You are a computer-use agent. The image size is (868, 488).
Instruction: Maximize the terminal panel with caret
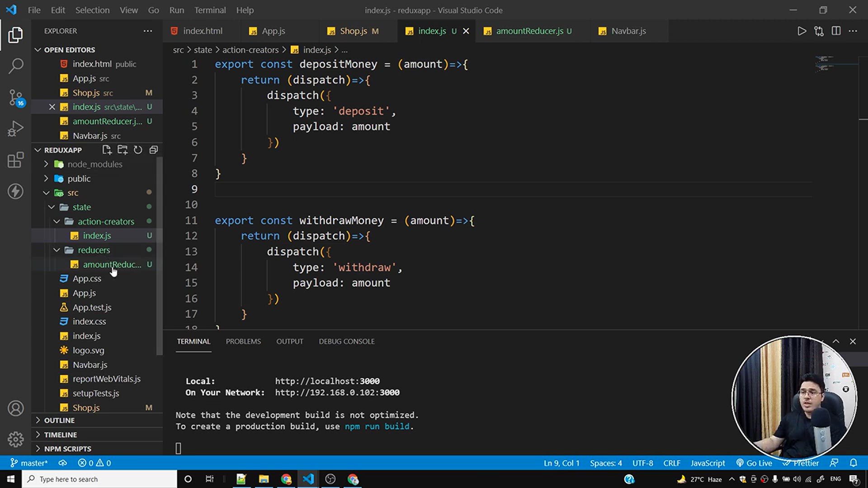pos(836,341)
